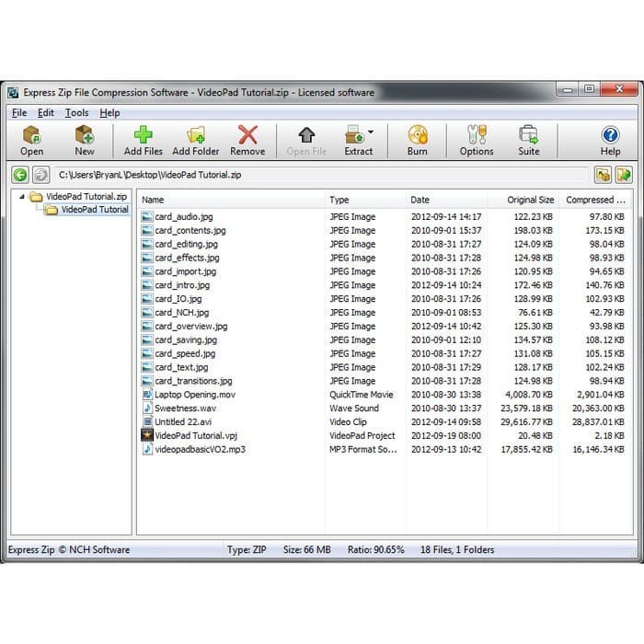Create a New archive from the toolbar

[85, 135]
